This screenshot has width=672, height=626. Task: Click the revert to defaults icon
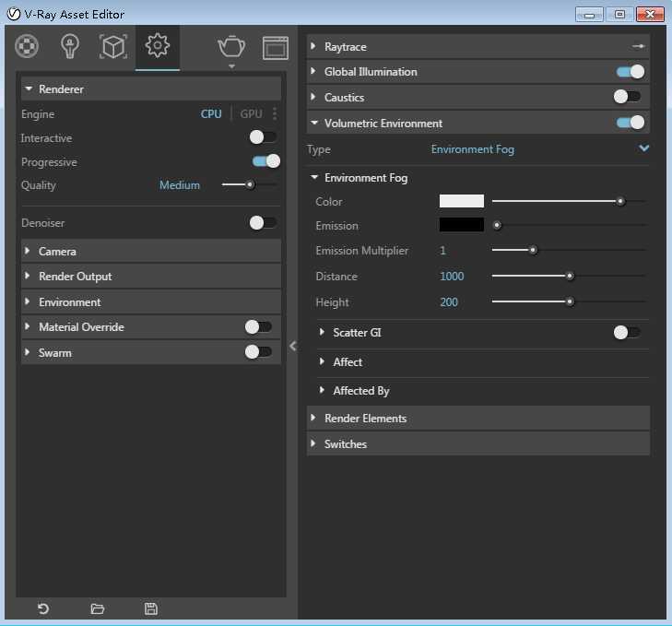pos(42,608)
